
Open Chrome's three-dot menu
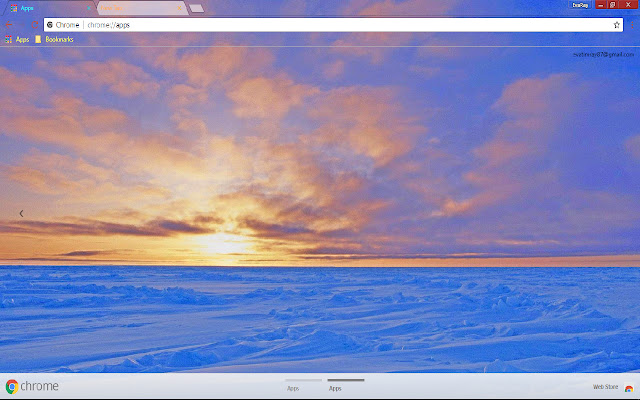coord(632,25)
